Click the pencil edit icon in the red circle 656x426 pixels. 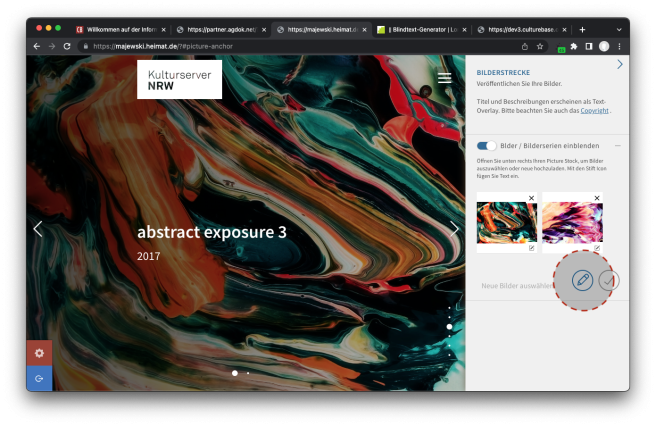click(582, 281)
